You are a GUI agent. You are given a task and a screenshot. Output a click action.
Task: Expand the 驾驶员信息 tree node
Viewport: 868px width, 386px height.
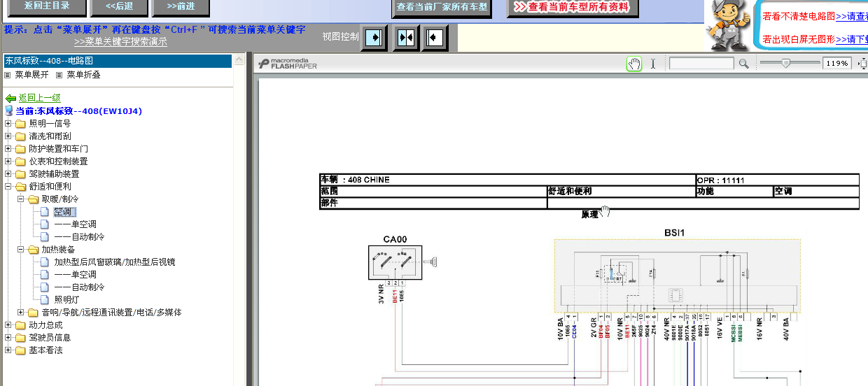(x=8, y=338)
